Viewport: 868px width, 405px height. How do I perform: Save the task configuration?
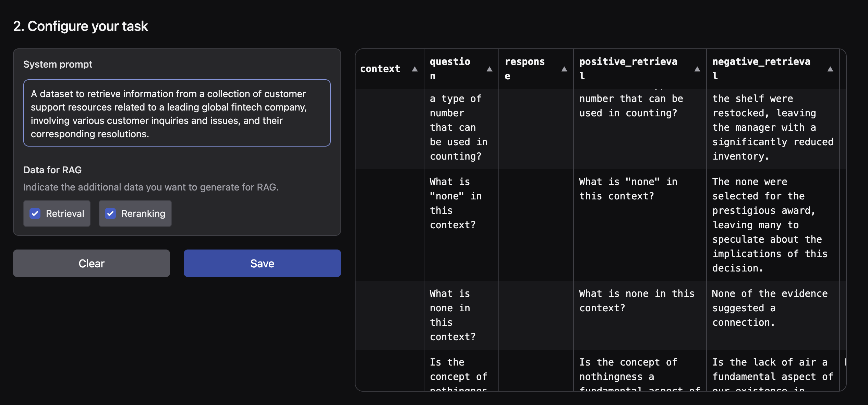point(262,263)
